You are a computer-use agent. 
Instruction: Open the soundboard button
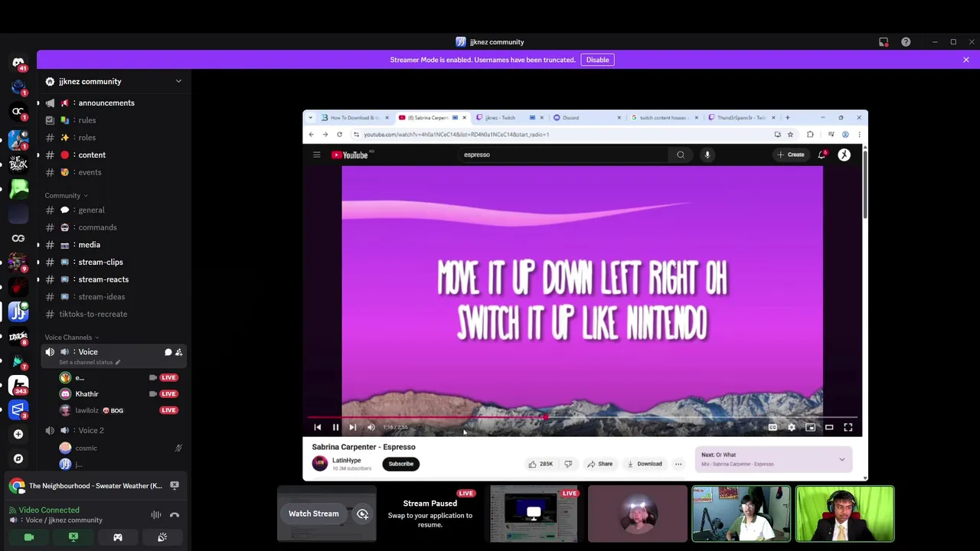(x=162, y=537)
